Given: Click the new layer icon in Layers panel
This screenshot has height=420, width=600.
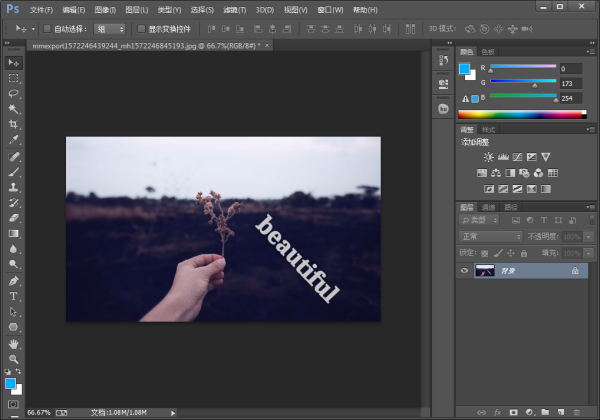Looking at the screenshot, I should coord(561,412).
